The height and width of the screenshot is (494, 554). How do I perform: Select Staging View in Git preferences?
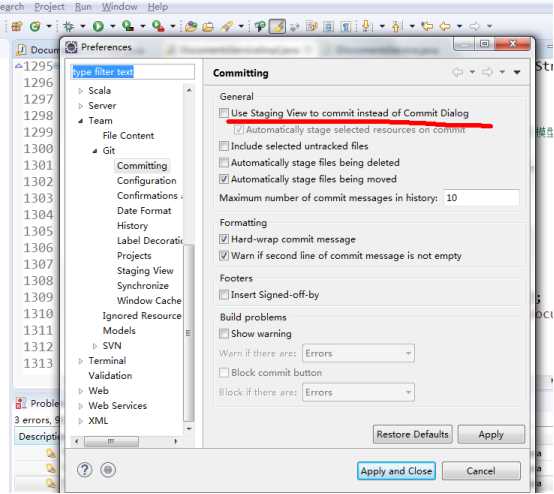[x=145, y=271]
